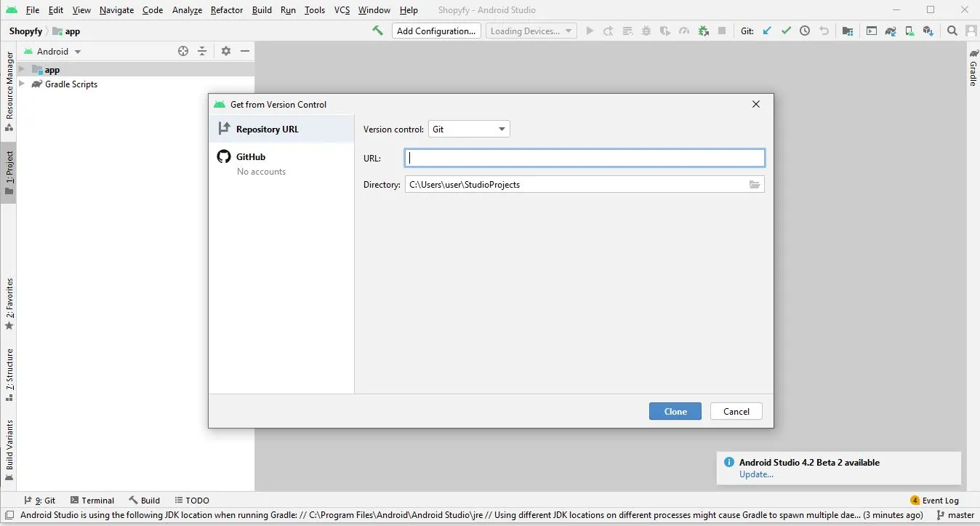Open the Event Log
This screenshot has width=980, height=526.
pos(935,501)
